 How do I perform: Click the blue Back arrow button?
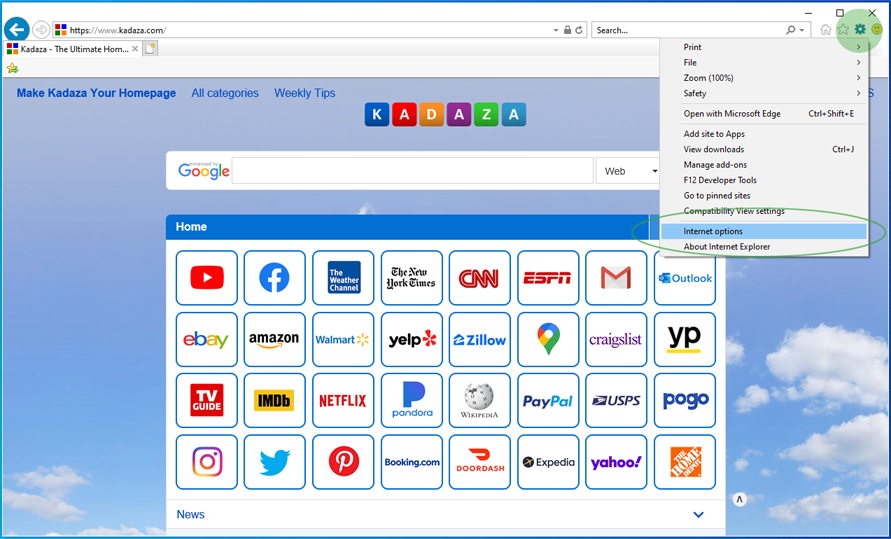coord(17,29)
